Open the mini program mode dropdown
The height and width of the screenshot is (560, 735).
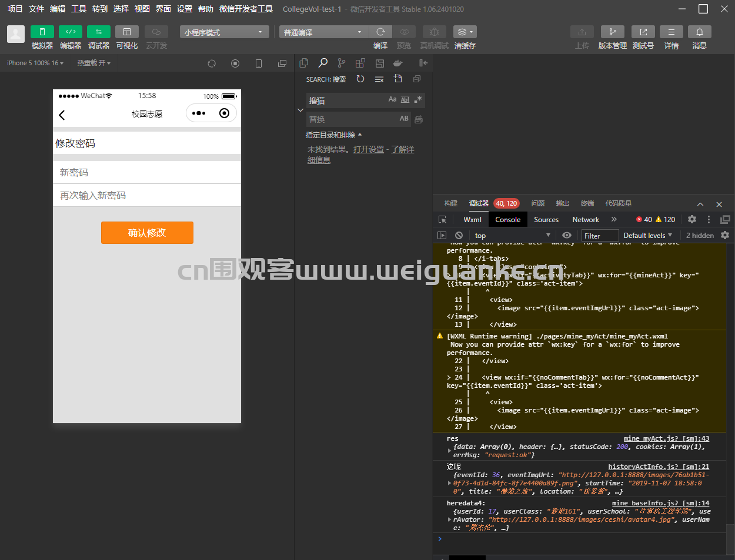tap(225, 32)
